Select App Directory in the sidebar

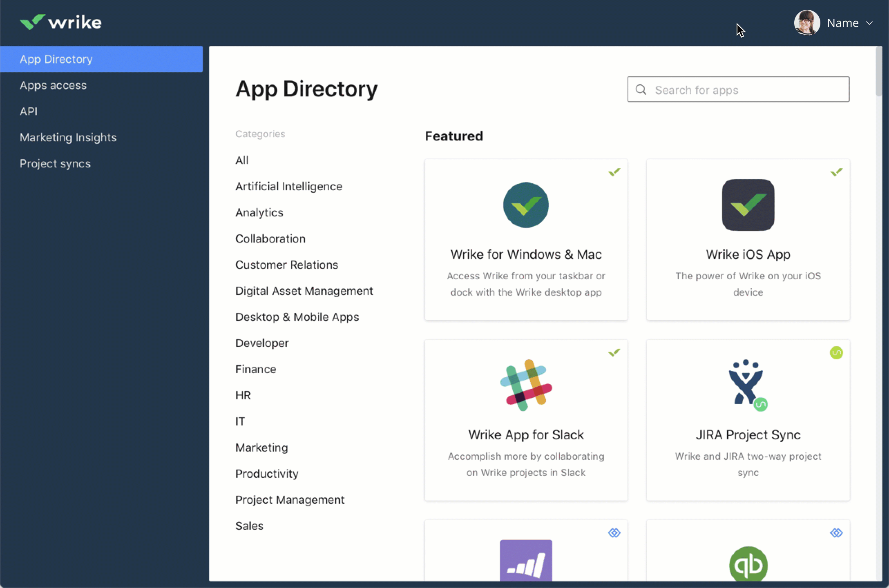pyautogui.click(x=101, y=59)
